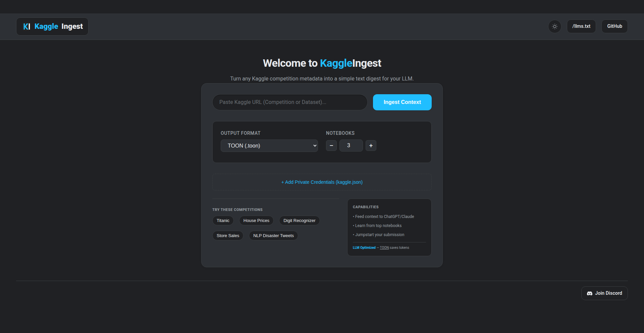This screenshot has width=644, height=333.
Task: Select the House Prices competition chip
Action: [x=256, y=220]
